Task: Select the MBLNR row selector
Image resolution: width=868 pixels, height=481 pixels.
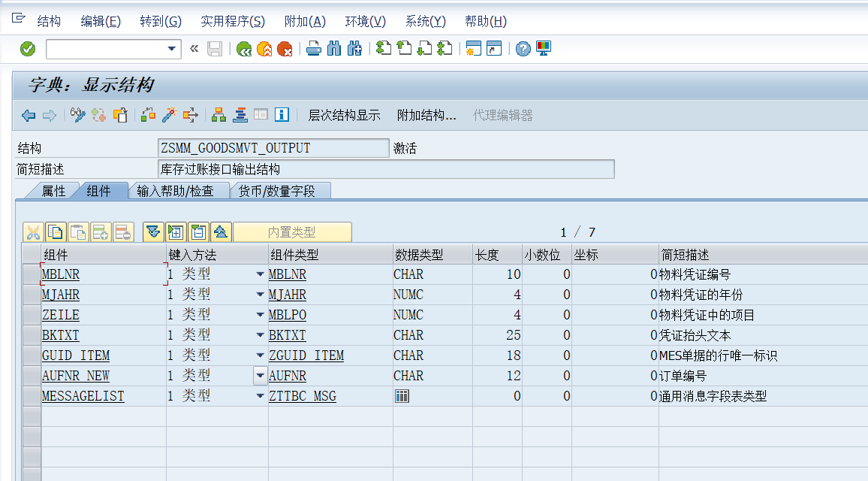Action: (x=32, y=274)
